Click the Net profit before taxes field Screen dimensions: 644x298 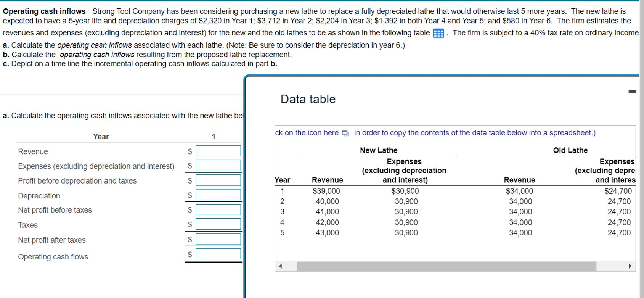(x=218, y=209)
